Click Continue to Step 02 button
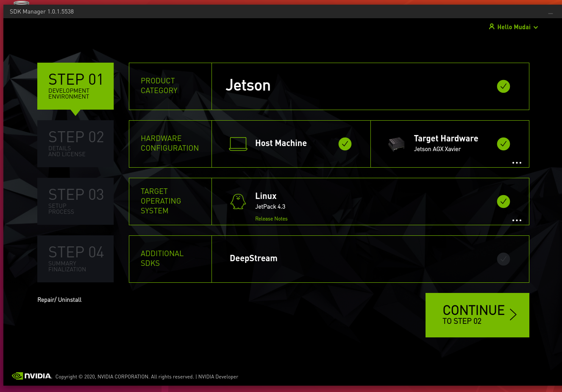 pyautogui.click(x=477, y=315)
